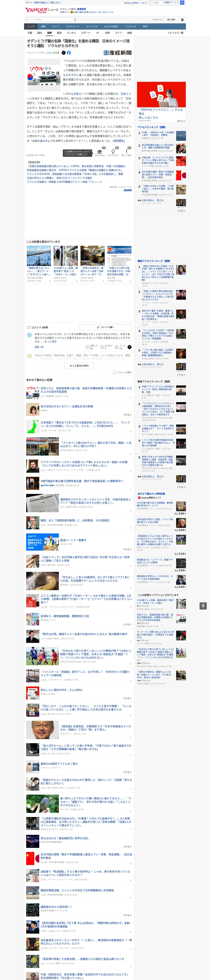Open 詳しくはこちら Adobe ad link
This screenshot has width=210, height=980.
tap(148, 118)
